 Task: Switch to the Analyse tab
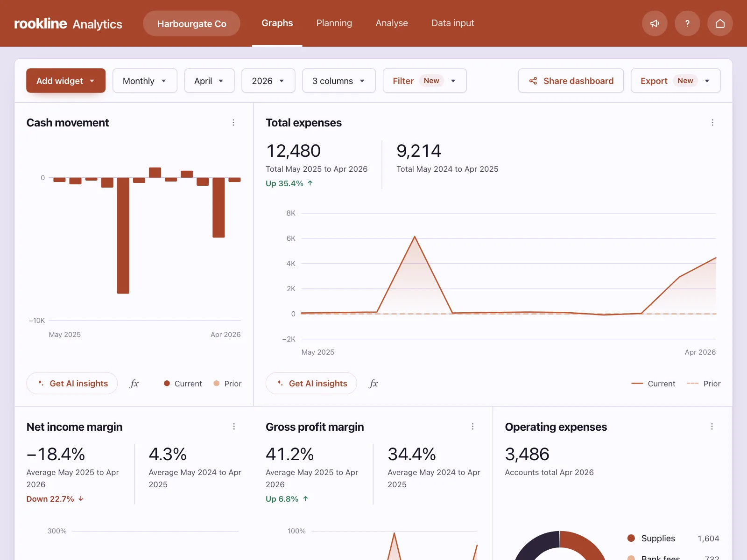pos(392,23)
